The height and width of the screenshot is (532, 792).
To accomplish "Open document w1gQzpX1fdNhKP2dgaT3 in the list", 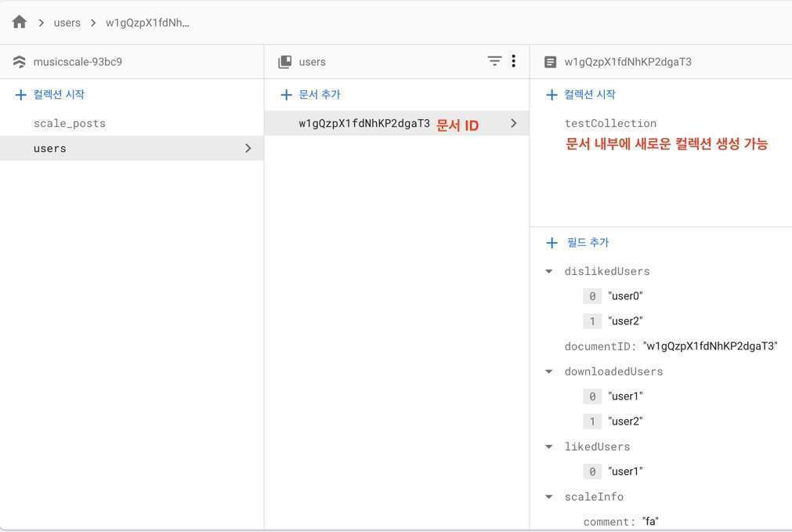I will pos(364,123).
